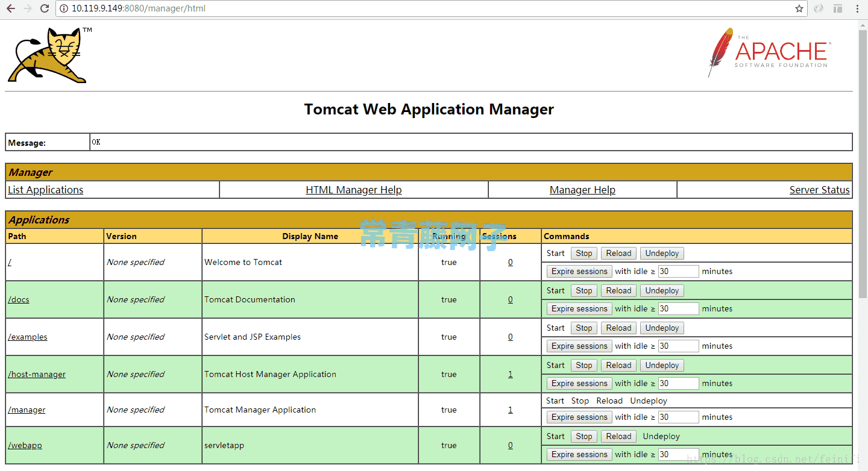Click sessions count 1 for /host-manager

click(511, 374)
